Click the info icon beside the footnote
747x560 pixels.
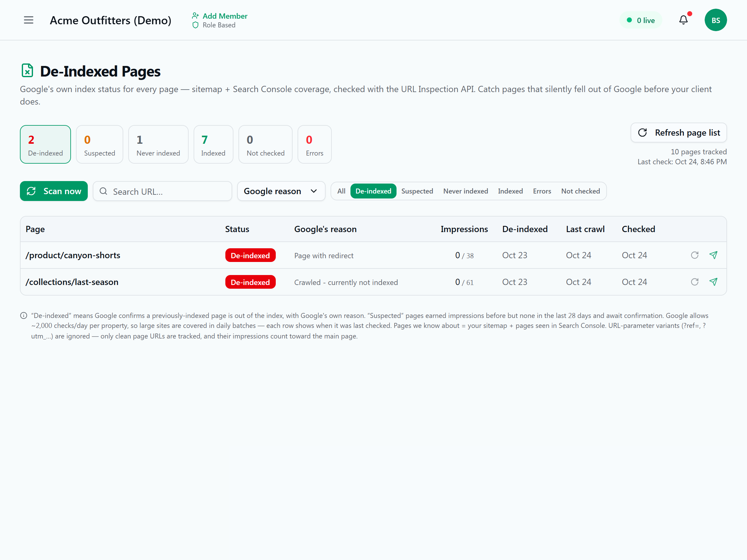click(x=24, y=315)
